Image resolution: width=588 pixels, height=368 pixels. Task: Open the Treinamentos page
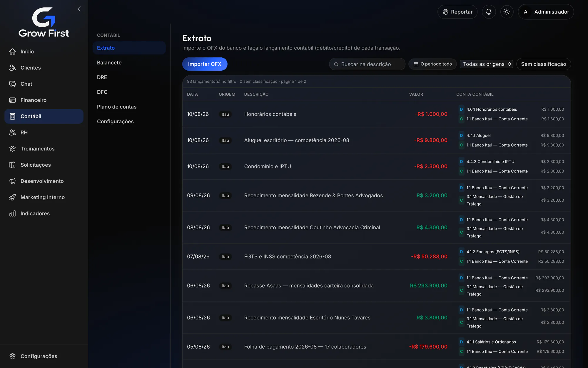(x=44, y=149)
